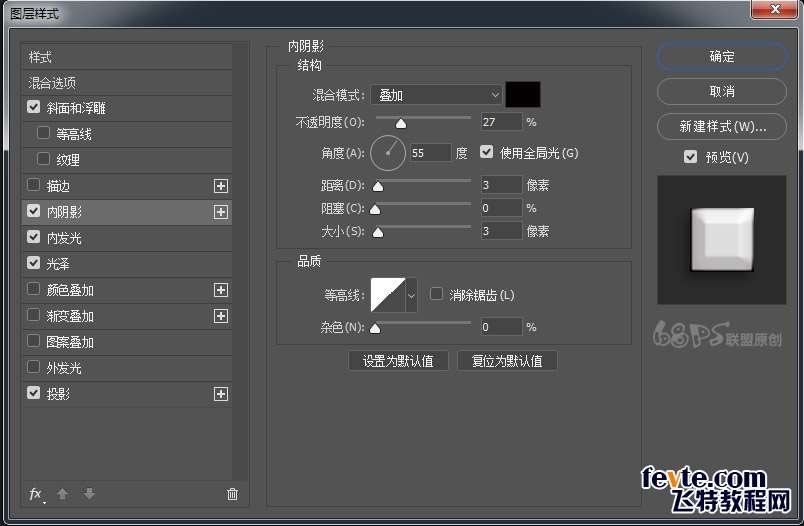Select the 光泽 effect row
This screenshot has height=526, width=804.
click(x=127, y=264)
